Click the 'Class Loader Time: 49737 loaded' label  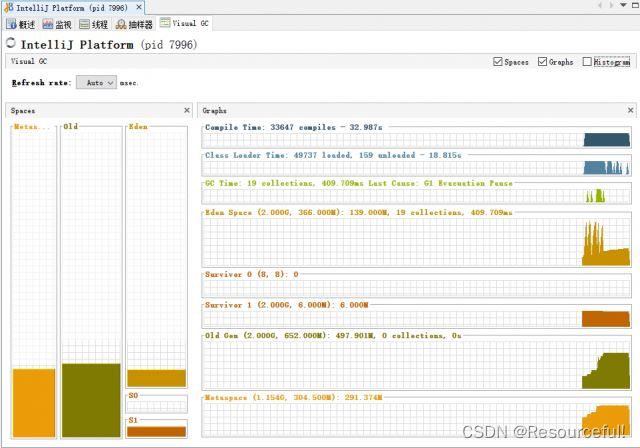pos(333,155)
